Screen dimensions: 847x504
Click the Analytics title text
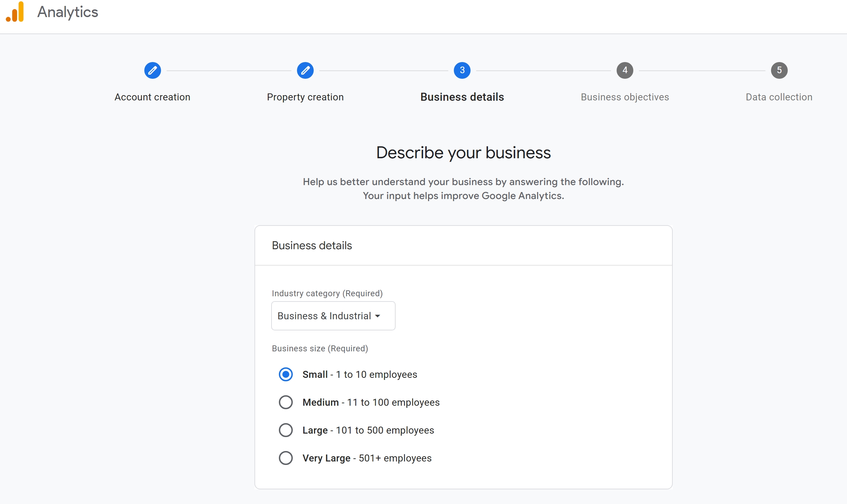[x=68, y=12]
